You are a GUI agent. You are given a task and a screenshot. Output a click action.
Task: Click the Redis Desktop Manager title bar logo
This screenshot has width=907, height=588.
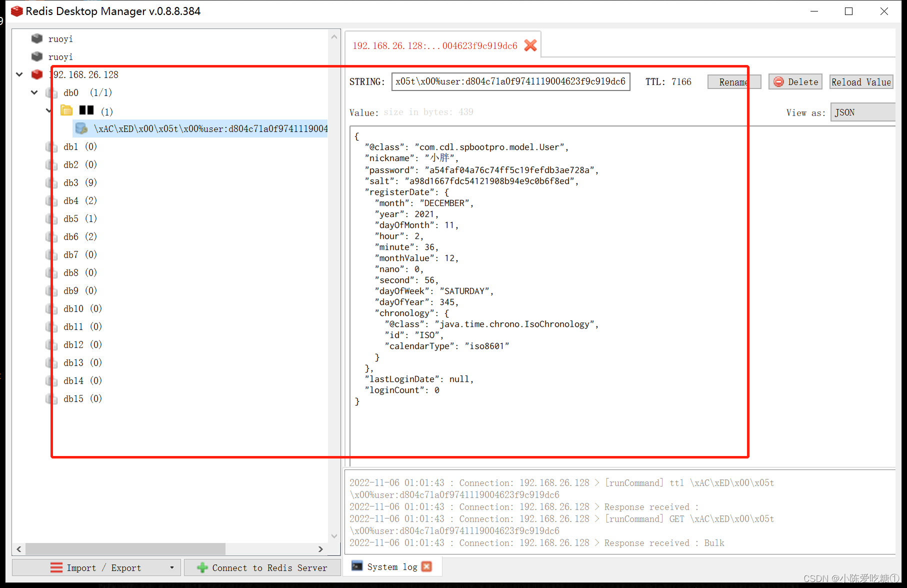pyautogui.click(x=16, y=11)
